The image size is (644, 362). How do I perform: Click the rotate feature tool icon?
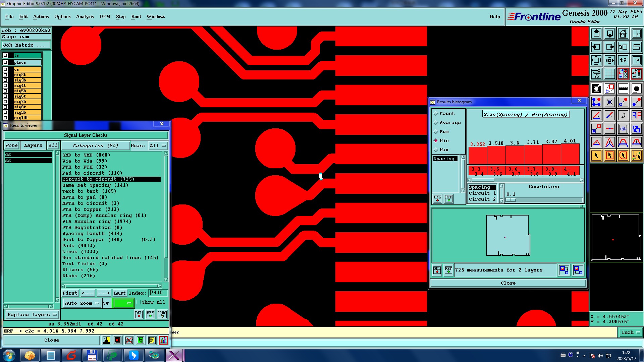pyautogui.click(x=623, y=116)
